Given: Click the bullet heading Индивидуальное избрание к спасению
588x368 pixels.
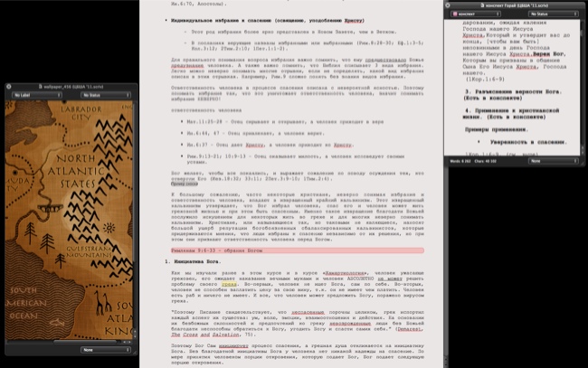Looking at the screenshot, I should coord(268,21).
